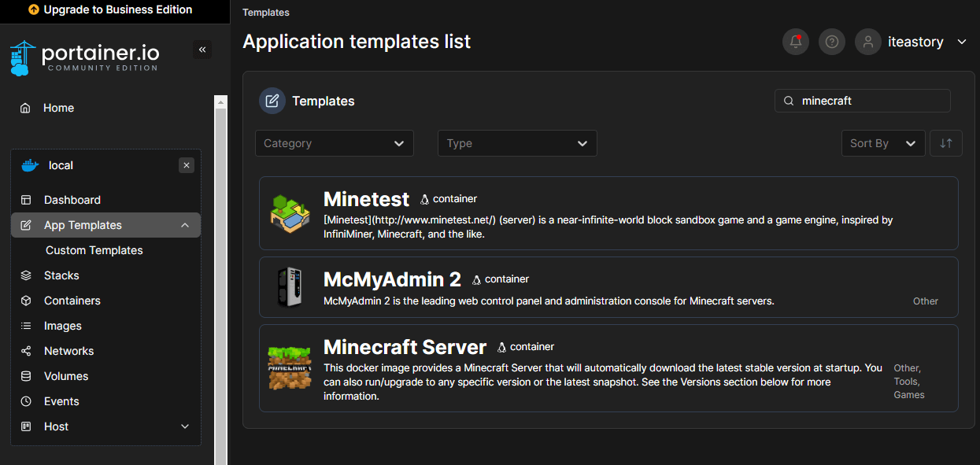Open the Type filter dropdown

coord(517,143)
